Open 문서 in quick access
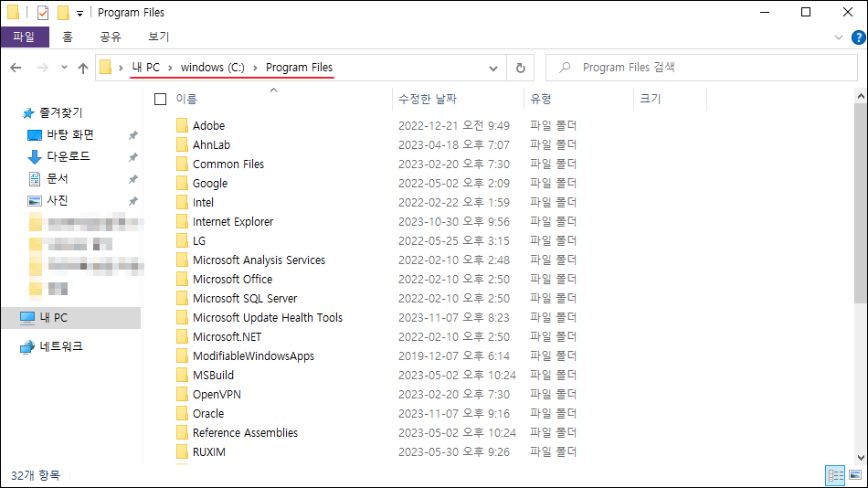The height and width of the screenshot is (488, 868). [57, 178]
